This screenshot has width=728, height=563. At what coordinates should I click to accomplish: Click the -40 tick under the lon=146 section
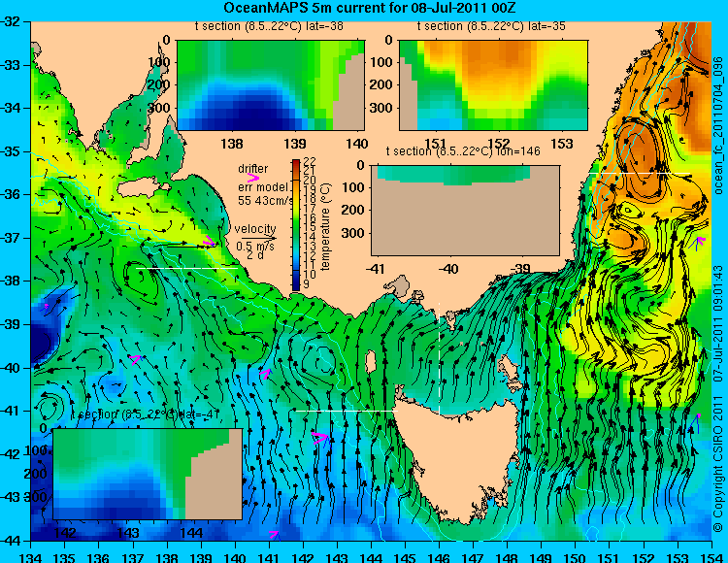click(448, 269)
